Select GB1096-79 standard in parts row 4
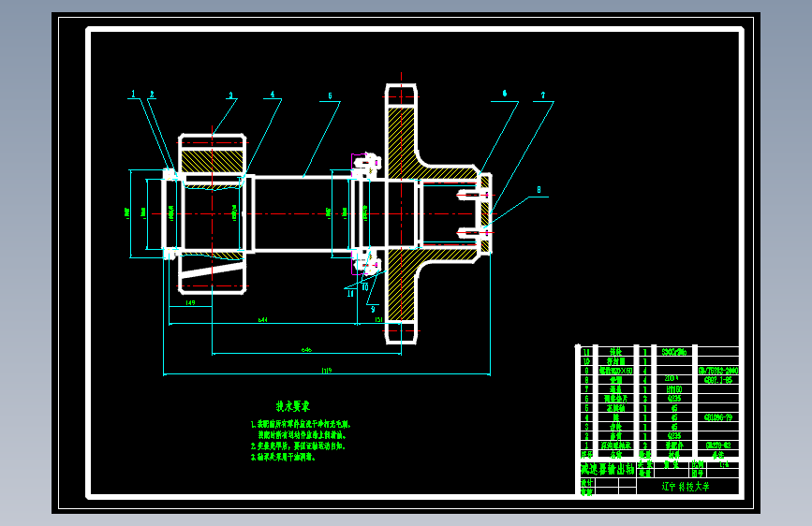 pyautogui.click(x=718, y=417)
